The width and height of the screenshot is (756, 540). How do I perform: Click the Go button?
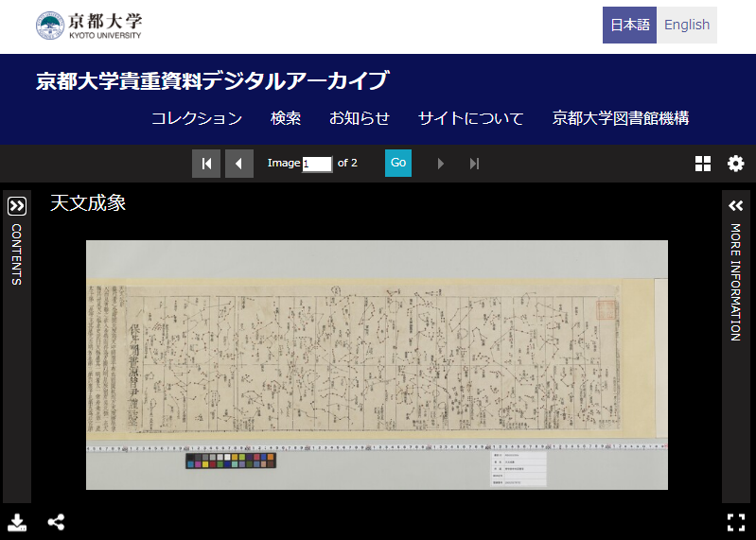[398, 163]
